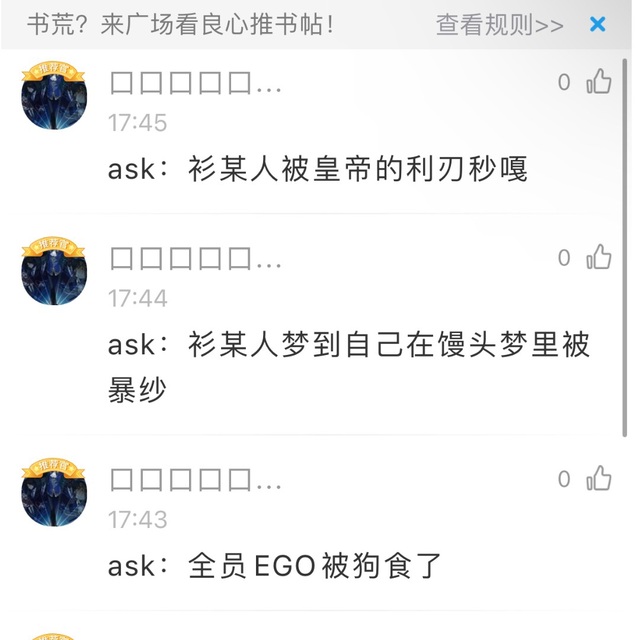Screen dimensions: 640x640
Task: Close the book recommendation banner
Action: click(598, 25)
